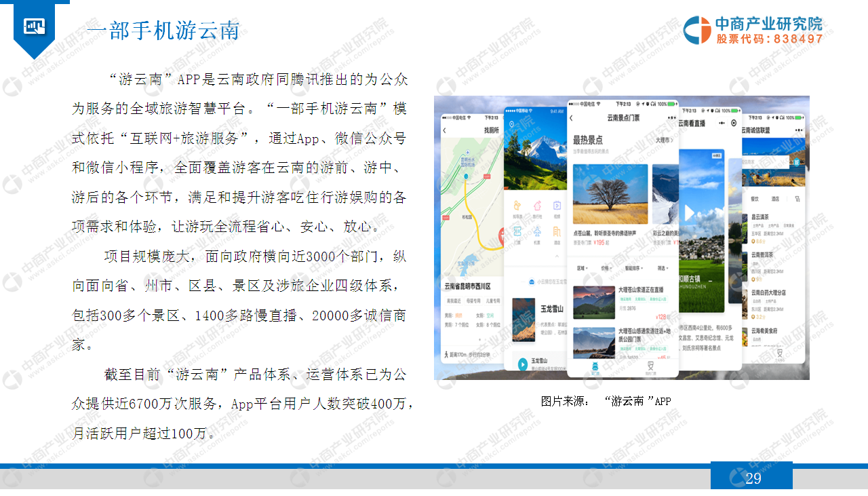The width and height of the screenshot is (868, 496).
Task: Click the ¥195 ticket price
Action: (599, 242)
